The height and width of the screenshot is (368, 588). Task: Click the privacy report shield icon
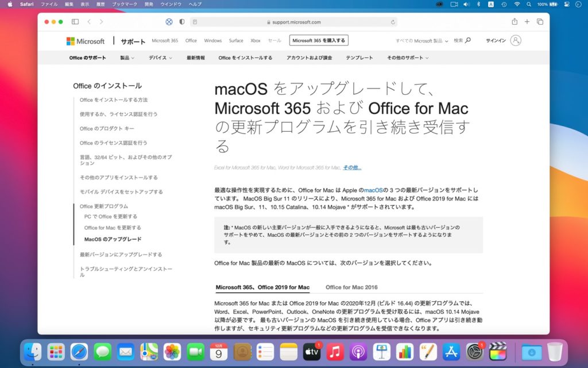pos(181,22)
